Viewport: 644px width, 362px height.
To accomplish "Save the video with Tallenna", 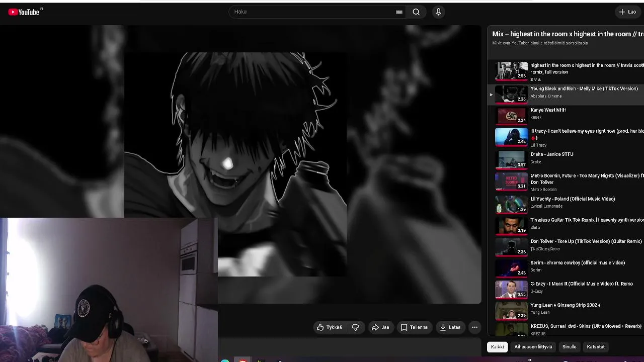I will (414, 327).
